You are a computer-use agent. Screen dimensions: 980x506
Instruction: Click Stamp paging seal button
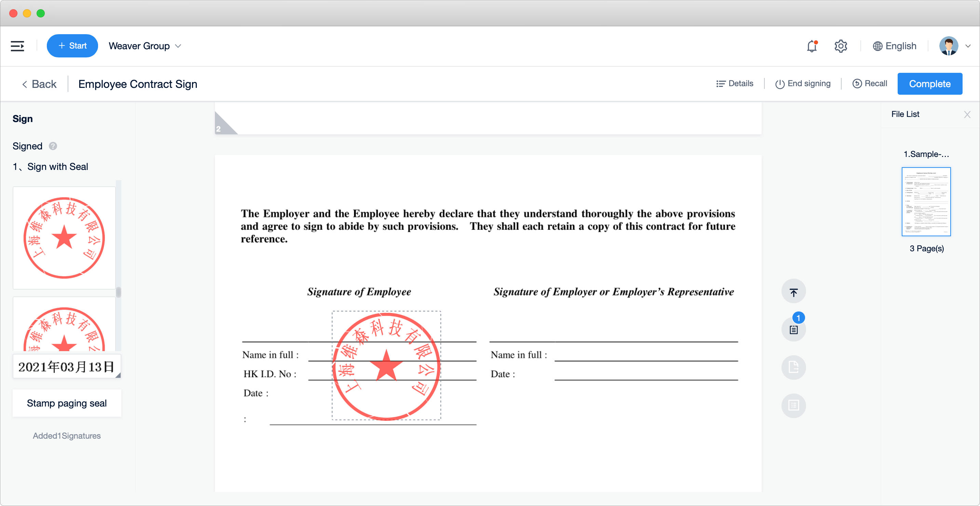coord(67,403)
